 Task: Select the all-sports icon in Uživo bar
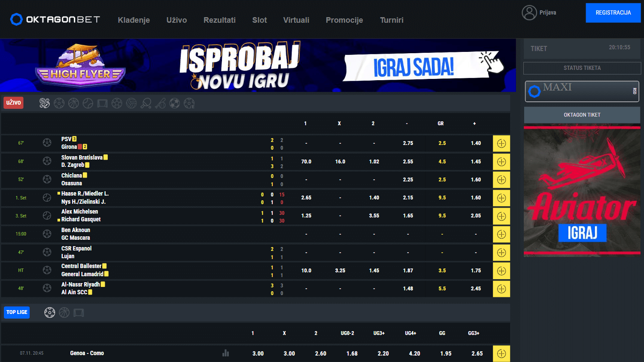(45, 103)
